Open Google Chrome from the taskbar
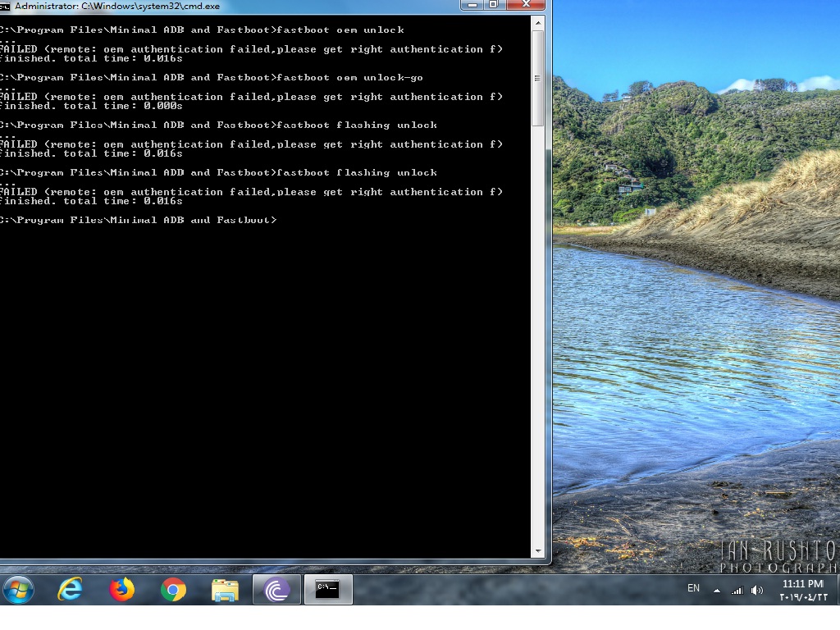This screenshot has width=840, height=630. point(173,591)
